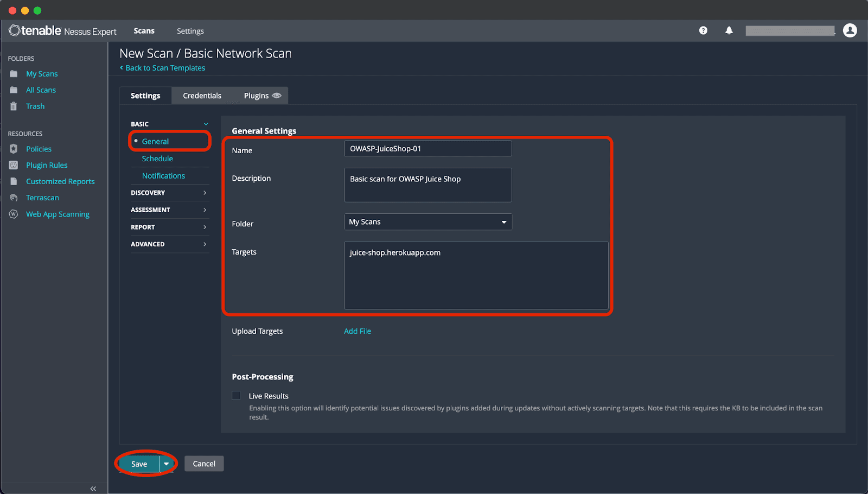Expand the ASSESSMENT section
This screenshot has height=494, width=868.
[x=169, y=210]
